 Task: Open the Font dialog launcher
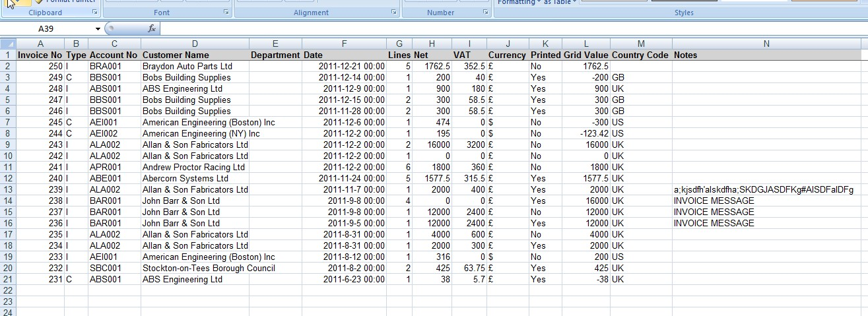click(226, 13)
